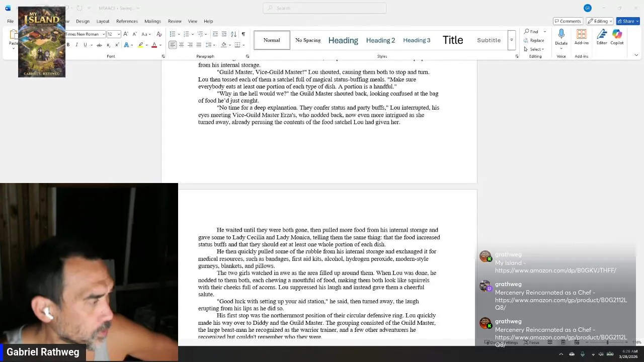Image resolution: width=644 pixels, height=362 pixels.
Task: Switch to the Review tab
Action: pyautogui.click(x=175, y=21)
